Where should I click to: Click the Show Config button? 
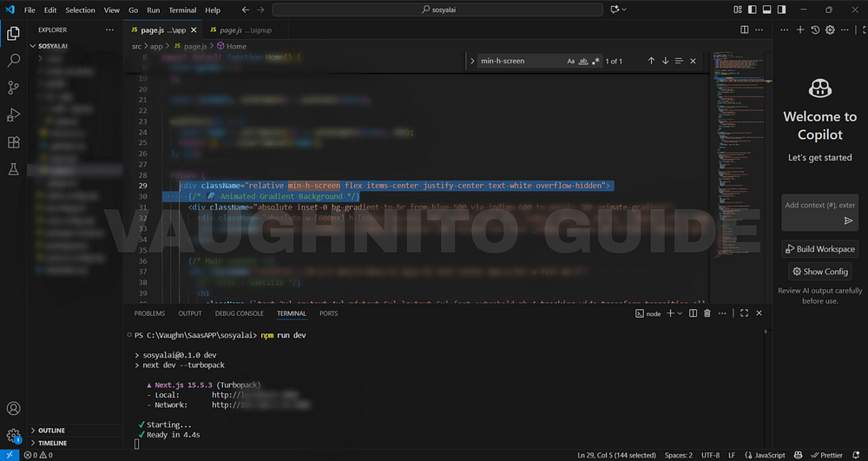pos(820,272)
